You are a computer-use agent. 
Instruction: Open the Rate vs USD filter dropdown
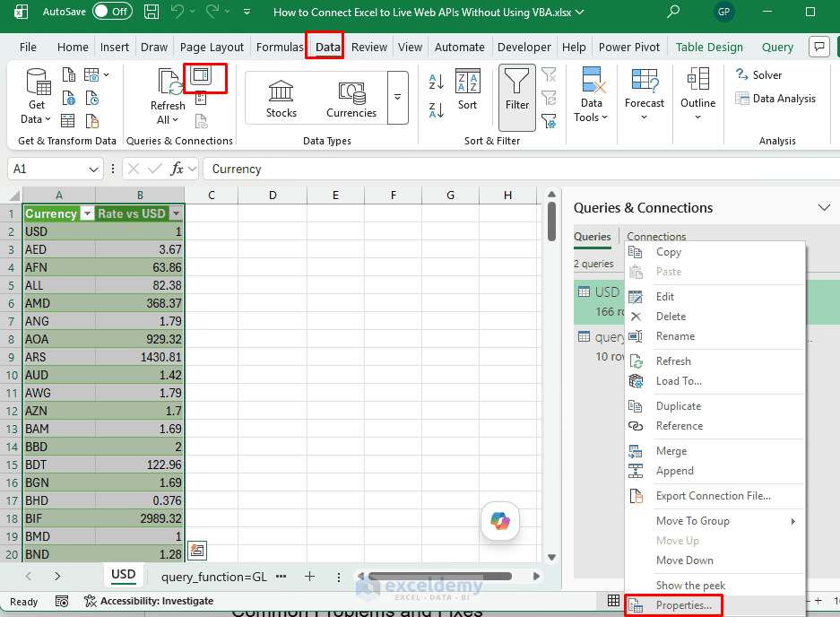click(x=176, y=213)
